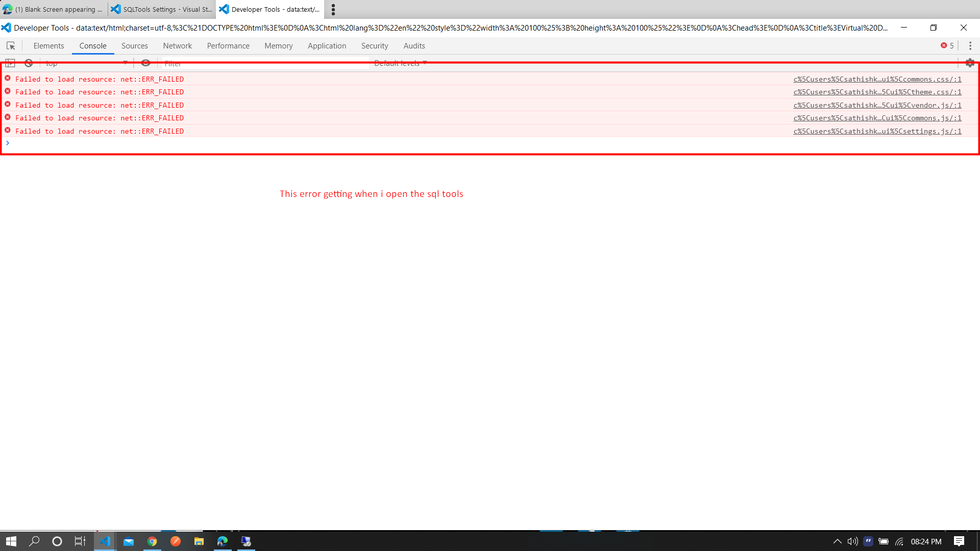The height and width of the screenshot is (551, 980).
Task: Expand the Default levels dropdown
Action: 400,63
